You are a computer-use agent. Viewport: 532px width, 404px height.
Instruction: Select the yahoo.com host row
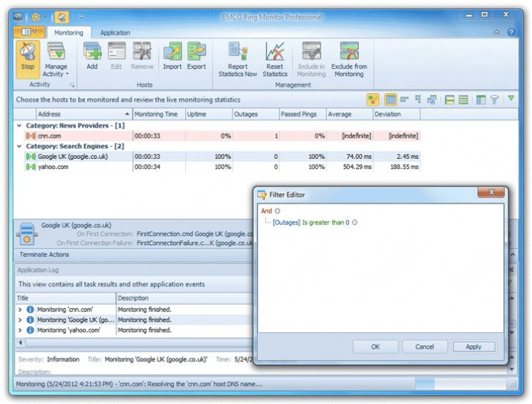222,167
